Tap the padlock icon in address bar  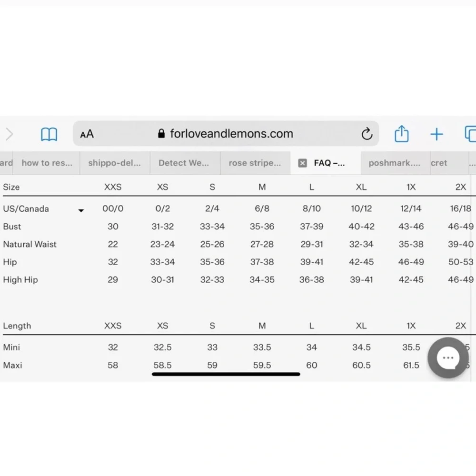(x=161, y=134)
